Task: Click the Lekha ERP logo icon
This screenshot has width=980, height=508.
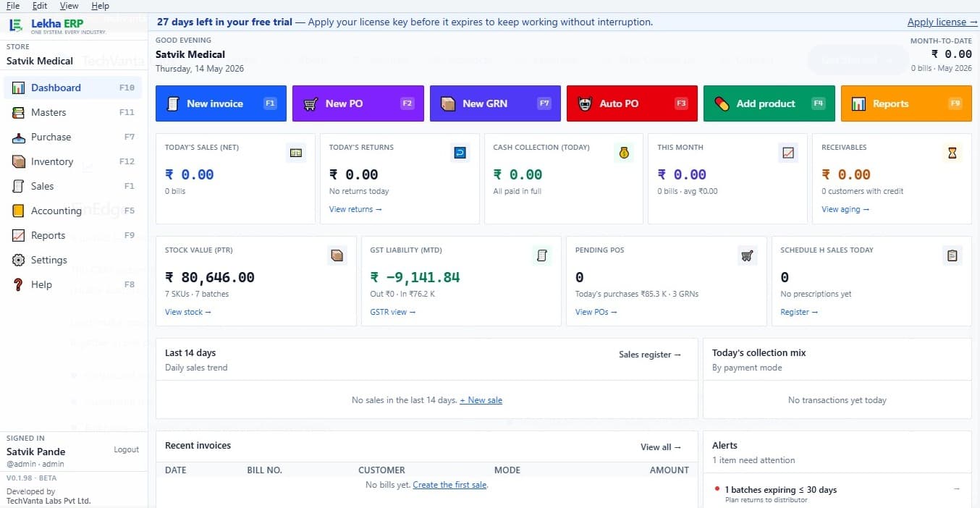Action: [16, 25]
